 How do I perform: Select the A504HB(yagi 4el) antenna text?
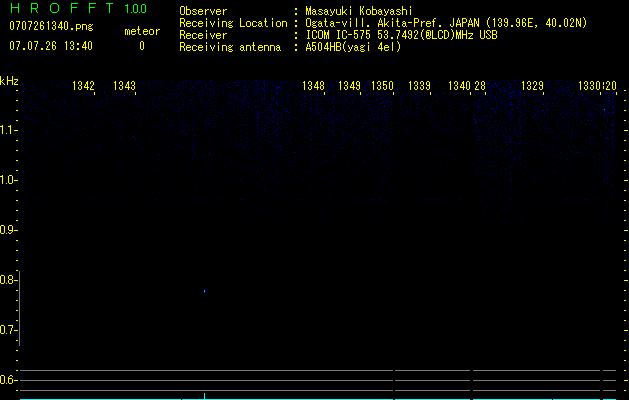click(353, 47)
